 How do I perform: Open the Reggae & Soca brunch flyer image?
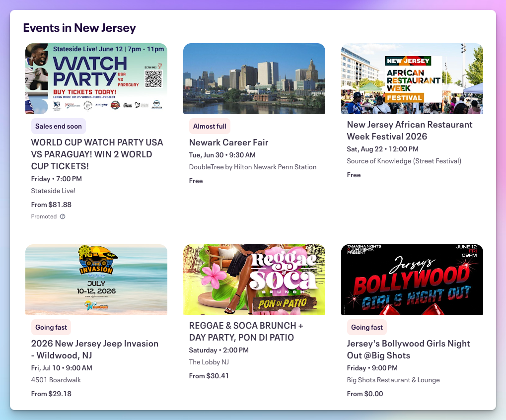click(254, 280)
